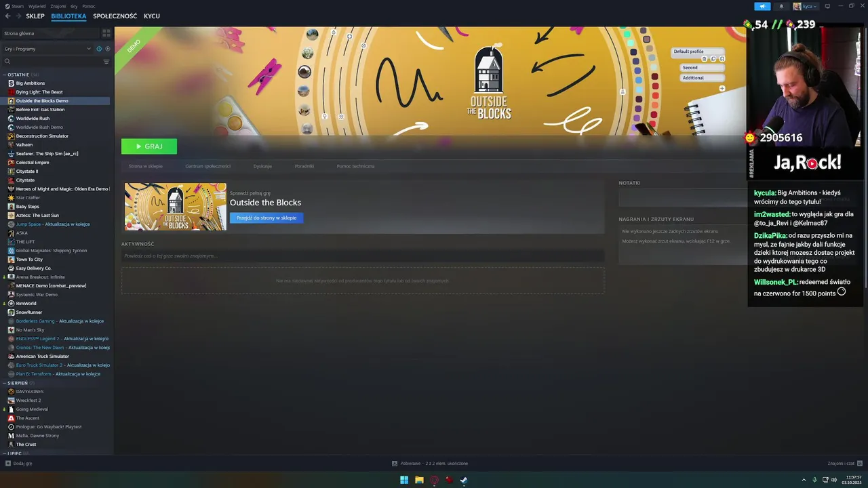868x488 pixels.
Task: Collapse the SIERPIEŃ category
Action: coord(18,383)
